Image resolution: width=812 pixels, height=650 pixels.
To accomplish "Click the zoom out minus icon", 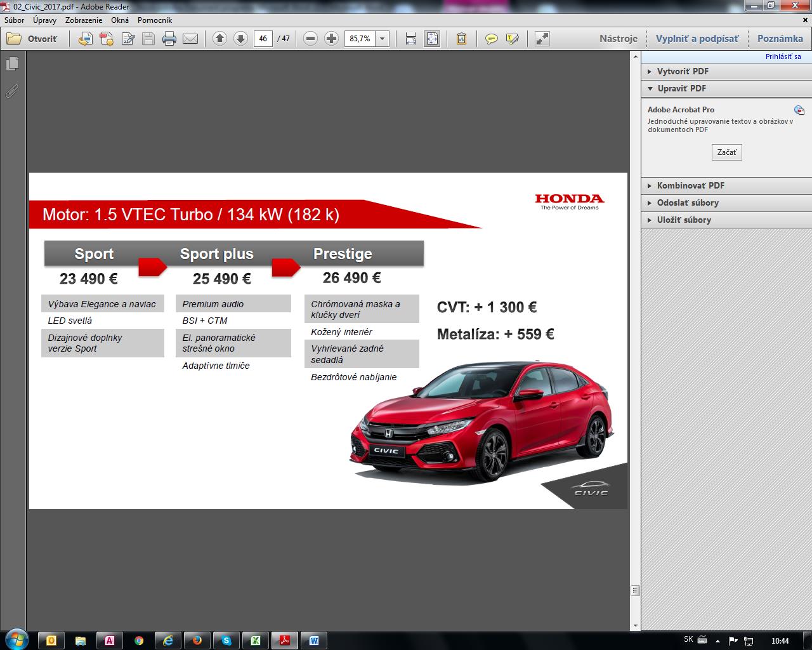I will pyautogui.click(x=310, y=39).
